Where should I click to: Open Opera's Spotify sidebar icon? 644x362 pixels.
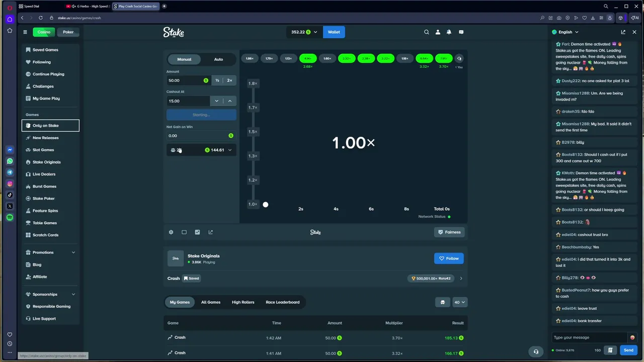(10, 217)
